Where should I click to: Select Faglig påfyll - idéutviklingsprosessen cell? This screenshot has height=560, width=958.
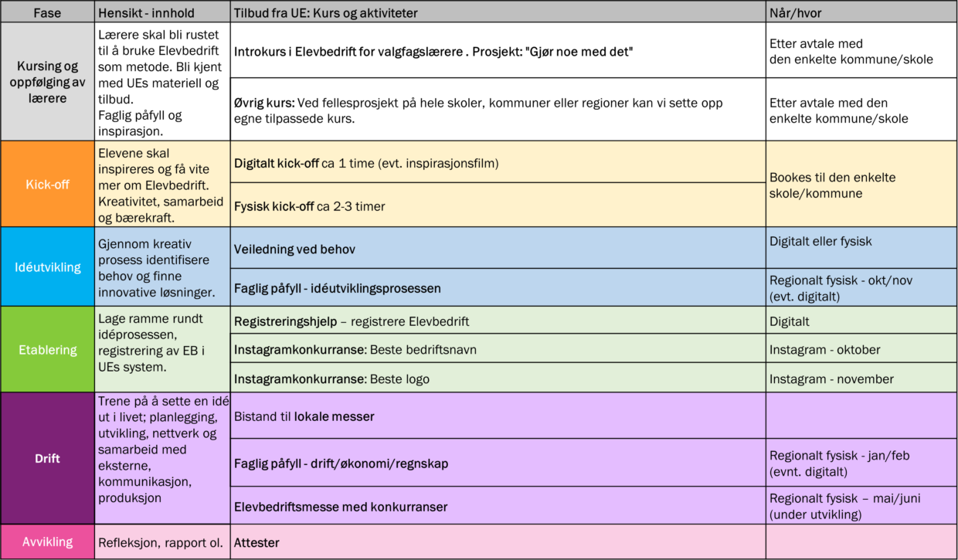pos(498,288)
